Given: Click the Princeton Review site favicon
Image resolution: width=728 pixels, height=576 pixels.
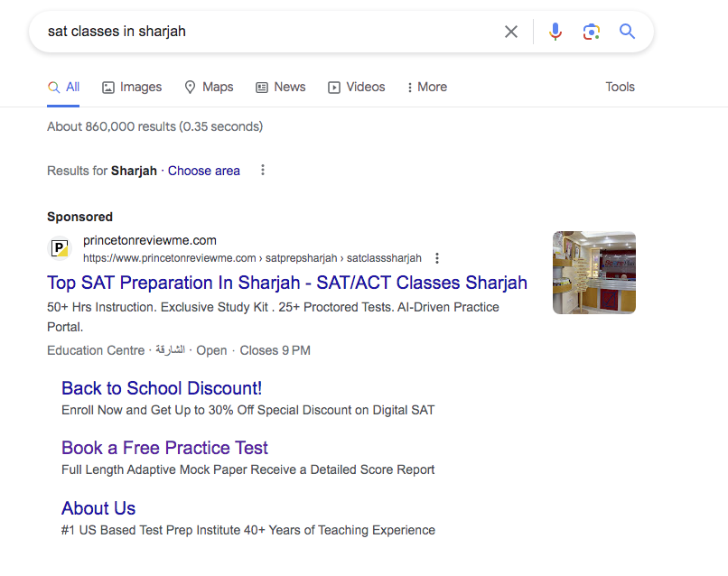Looking at the screenshot, I should click(59, 248).
